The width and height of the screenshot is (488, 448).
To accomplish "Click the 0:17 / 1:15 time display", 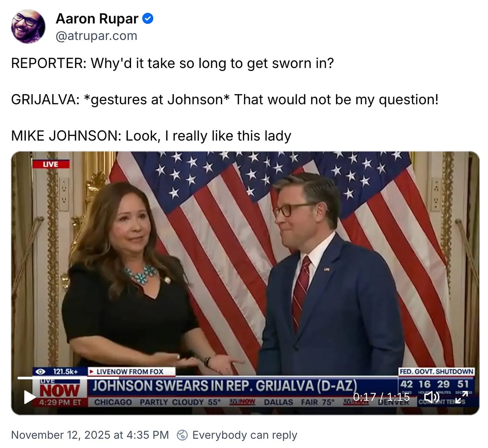I will pos(381,397).
